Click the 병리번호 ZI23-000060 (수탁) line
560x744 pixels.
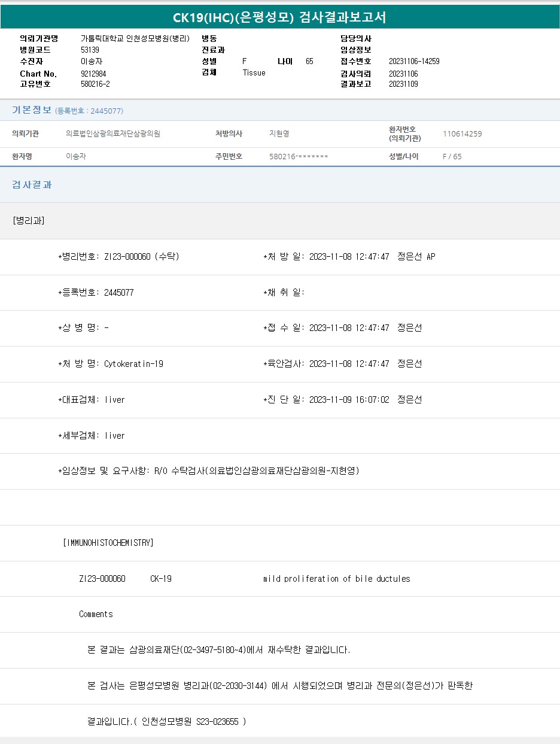click(x=119, y=257)
